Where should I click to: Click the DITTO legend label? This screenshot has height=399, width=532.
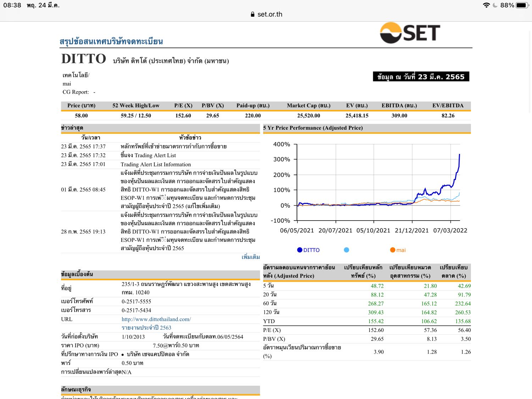pos(311,250)
